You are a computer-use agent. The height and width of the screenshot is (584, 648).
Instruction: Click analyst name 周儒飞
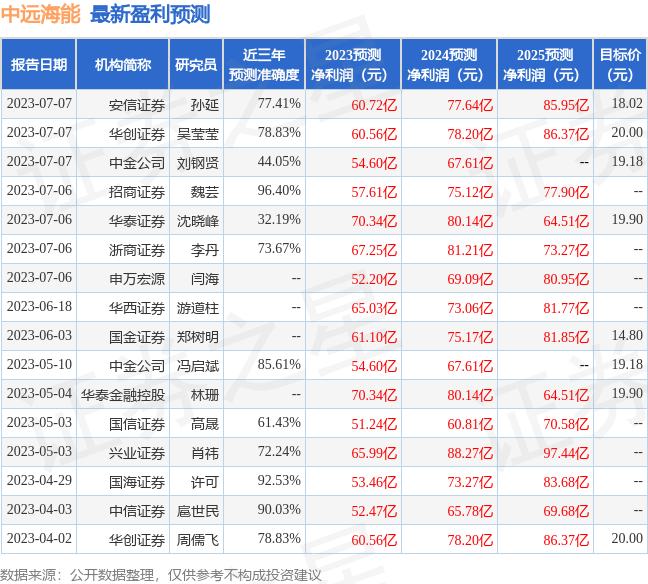198,540
